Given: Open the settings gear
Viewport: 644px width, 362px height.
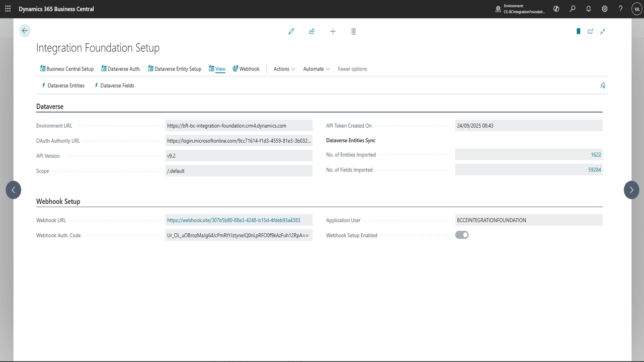Looking at the screenshot, I should (x=605, y=9).
